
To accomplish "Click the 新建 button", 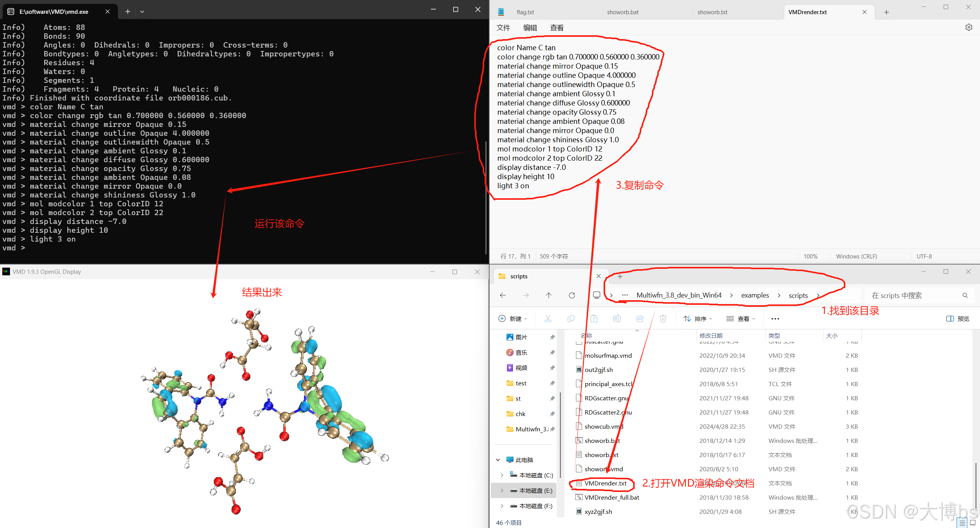I will point(513,319).
